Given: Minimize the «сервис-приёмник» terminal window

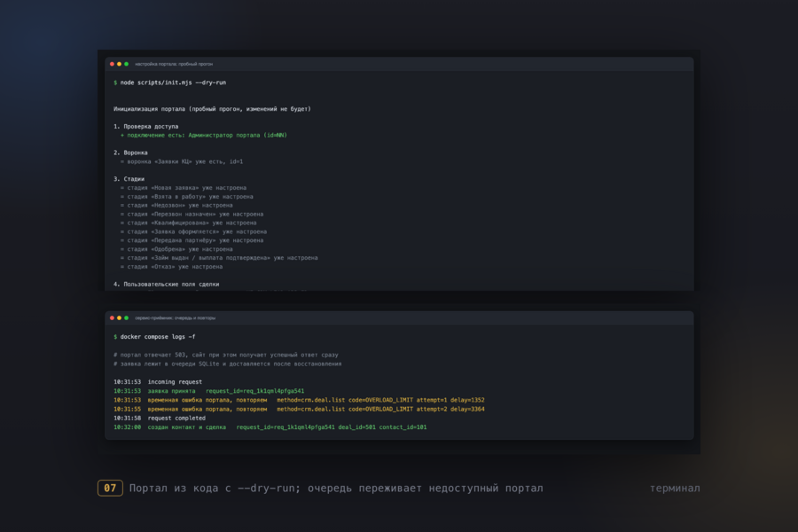Looking at the screenshot, I should click(x=119, y=318).
